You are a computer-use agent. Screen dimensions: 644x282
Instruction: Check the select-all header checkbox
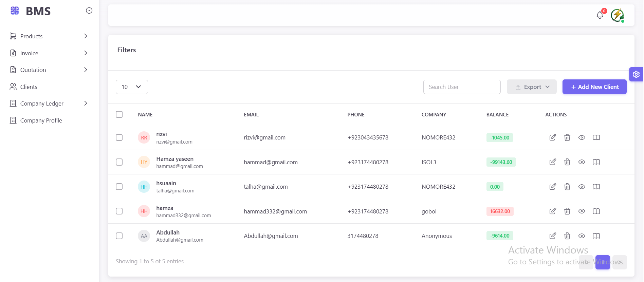click(x=119, y=114)
